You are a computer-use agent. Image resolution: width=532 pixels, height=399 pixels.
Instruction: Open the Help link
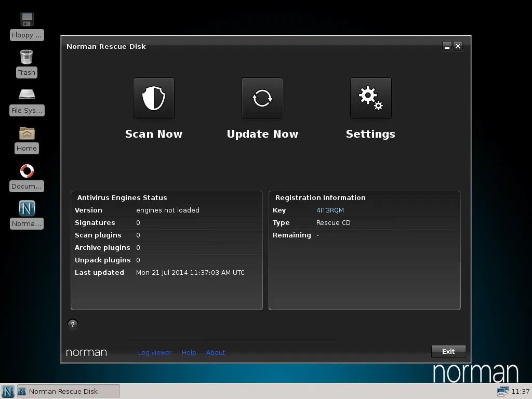189,353
